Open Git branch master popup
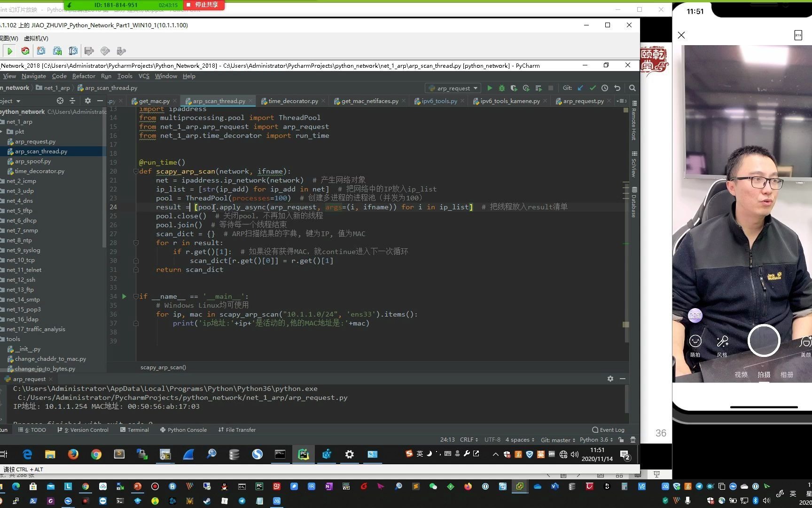Image resolution: width=812 pixels, height=508 pixels. click(558, 440)
